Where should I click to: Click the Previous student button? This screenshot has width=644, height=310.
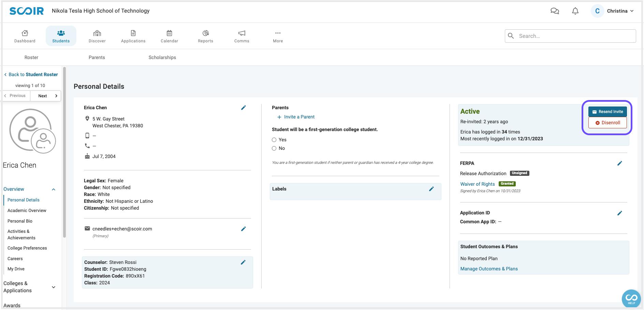16,96
